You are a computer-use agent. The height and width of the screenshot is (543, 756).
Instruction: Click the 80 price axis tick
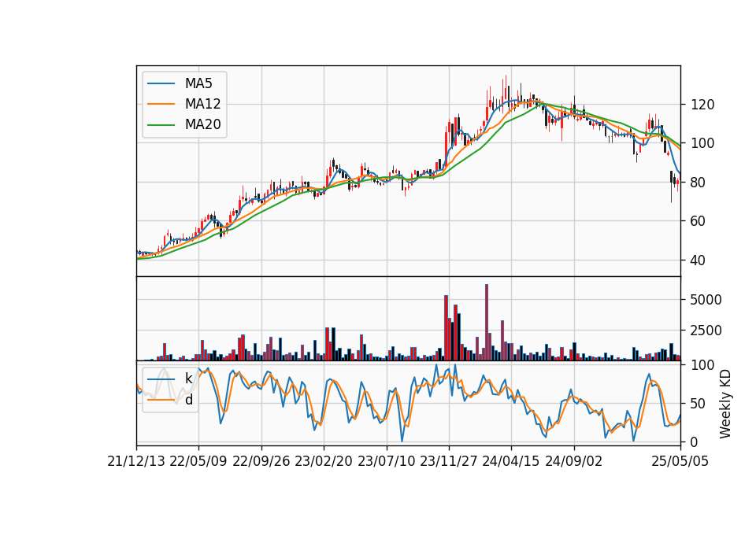(x=699, y=183)
